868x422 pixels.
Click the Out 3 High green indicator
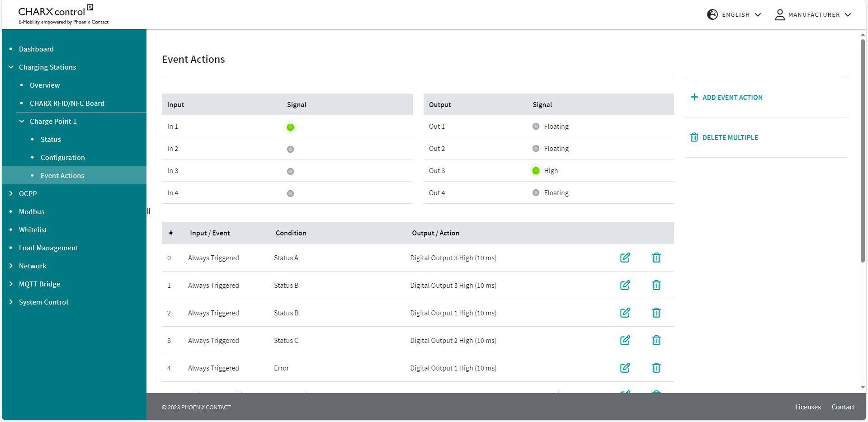click(536, 171)
